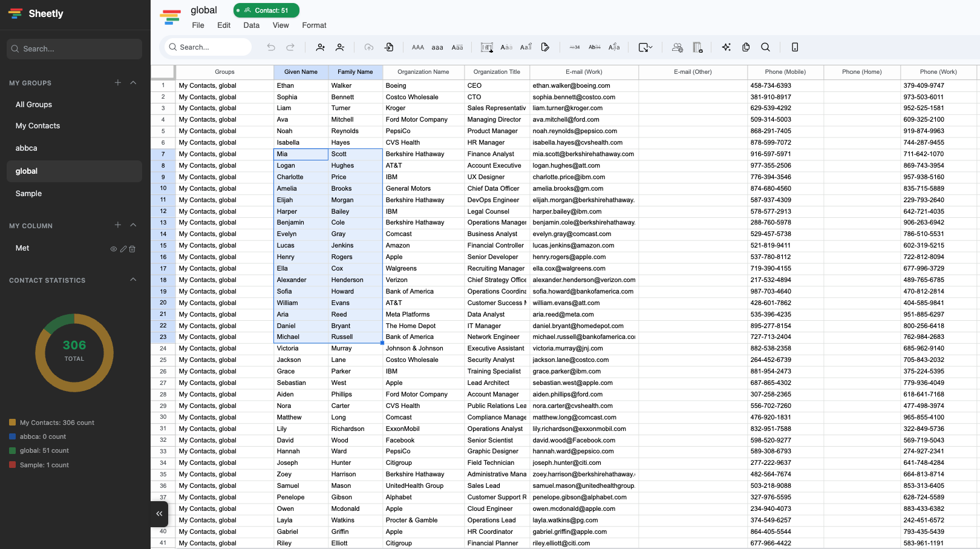Apply uppercase with the AAA icon
Screen dimensions: 980x549
coord(417,47)
